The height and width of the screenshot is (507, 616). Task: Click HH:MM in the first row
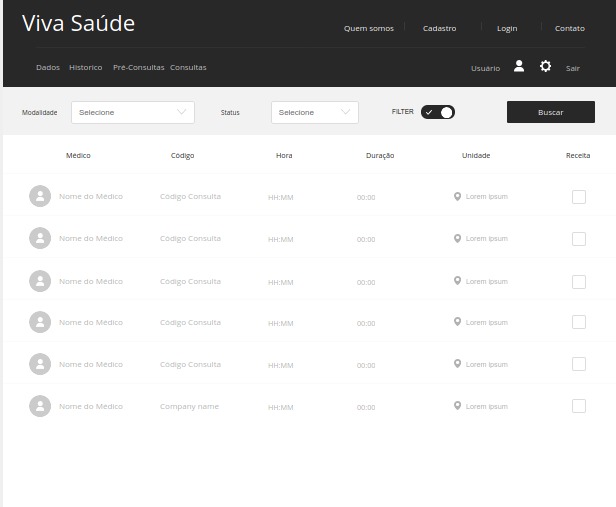point(280,198)
